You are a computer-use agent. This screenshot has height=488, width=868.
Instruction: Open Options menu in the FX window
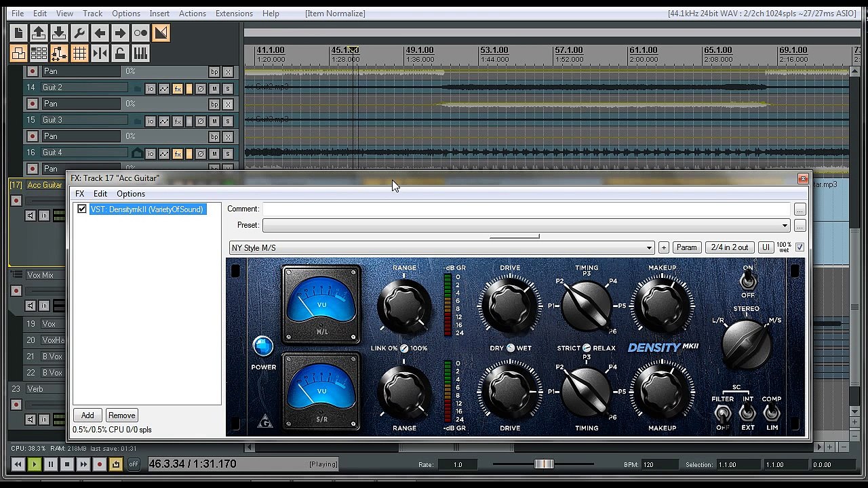tap(131, 194)
